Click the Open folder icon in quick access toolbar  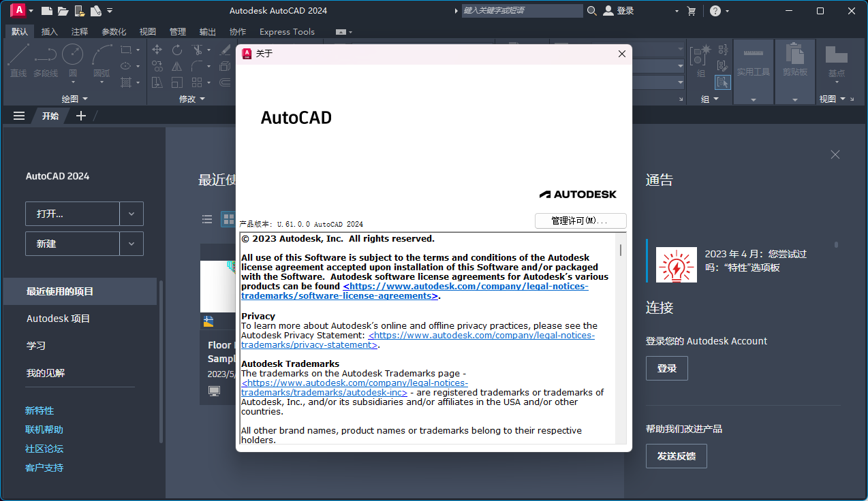[x=63, y=11]
